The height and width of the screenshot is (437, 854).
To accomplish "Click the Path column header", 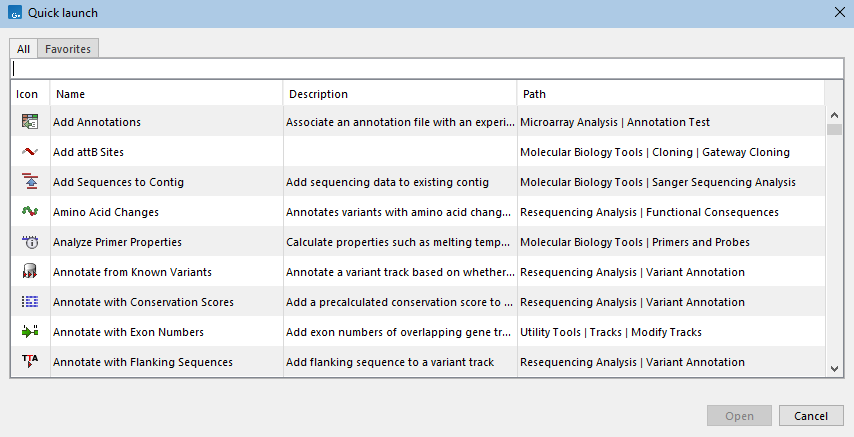I will pos(670,94).
